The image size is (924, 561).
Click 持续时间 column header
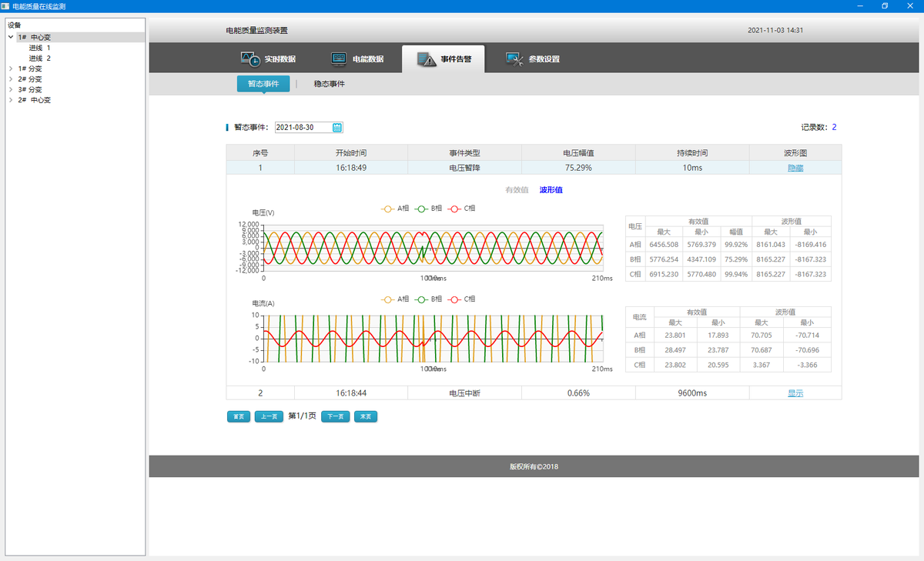[692, 153]
